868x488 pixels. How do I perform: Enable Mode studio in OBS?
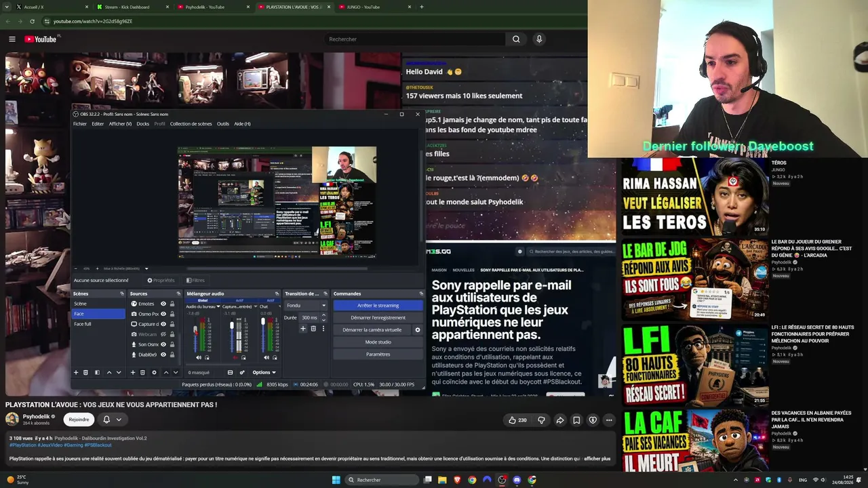tap(378, 342)
